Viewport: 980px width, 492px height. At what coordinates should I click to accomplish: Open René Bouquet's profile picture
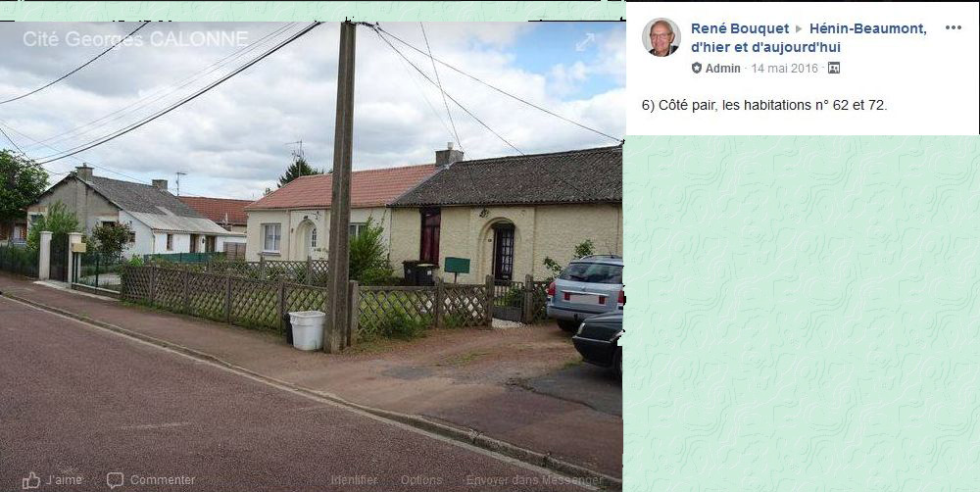click(661, 37)
